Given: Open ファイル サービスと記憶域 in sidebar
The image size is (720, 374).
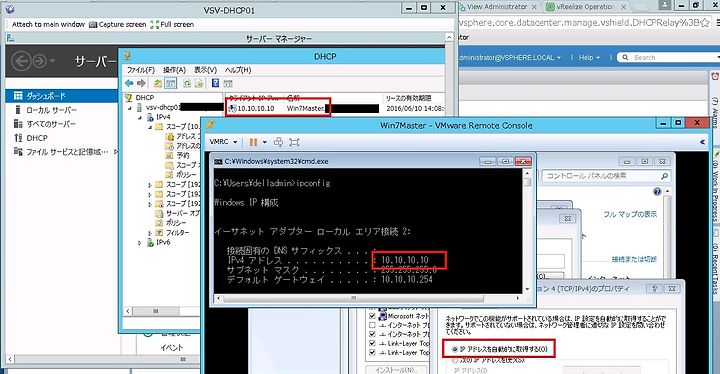Looking at the screenshot, I should pos(62,152).
